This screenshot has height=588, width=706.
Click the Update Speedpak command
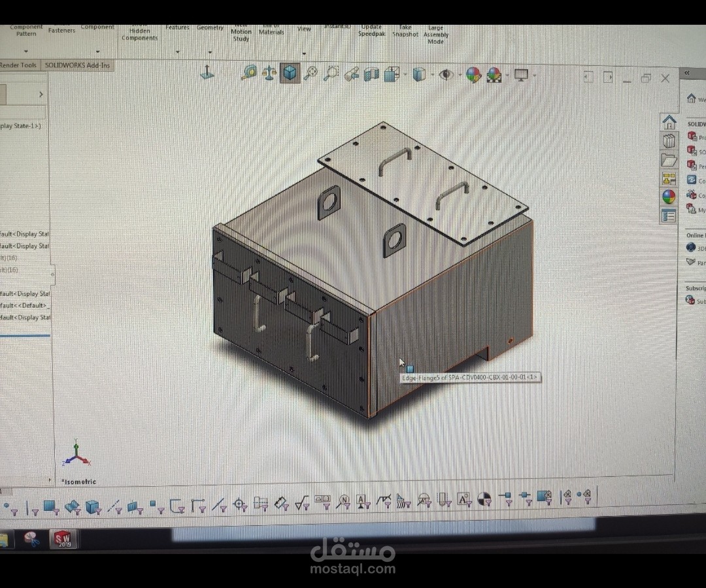[372, 31]
